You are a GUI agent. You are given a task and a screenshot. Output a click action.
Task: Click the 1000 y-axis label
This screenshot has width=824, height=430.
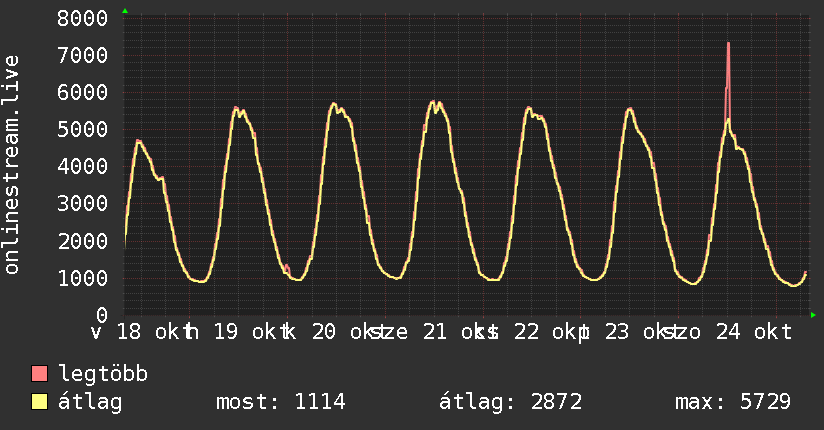pos(83,278)
